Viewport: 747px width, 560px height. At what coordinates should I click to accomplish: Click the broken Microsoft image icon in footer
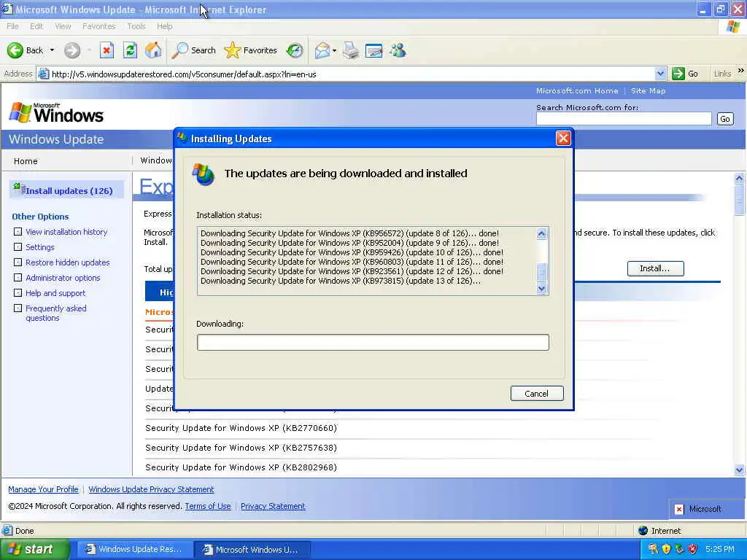pyautogui.click(x=679, y=509)
